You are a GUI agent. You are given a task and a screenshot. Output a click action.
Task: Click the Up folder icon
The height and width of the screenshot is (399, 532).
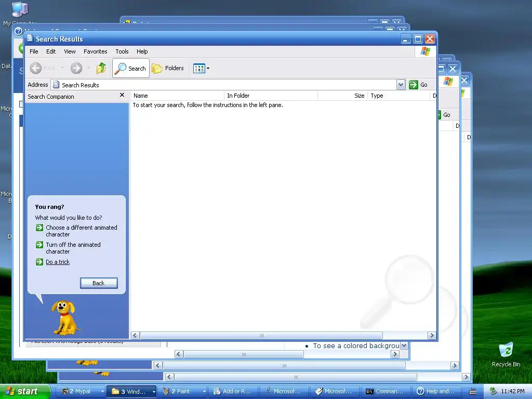101,68
